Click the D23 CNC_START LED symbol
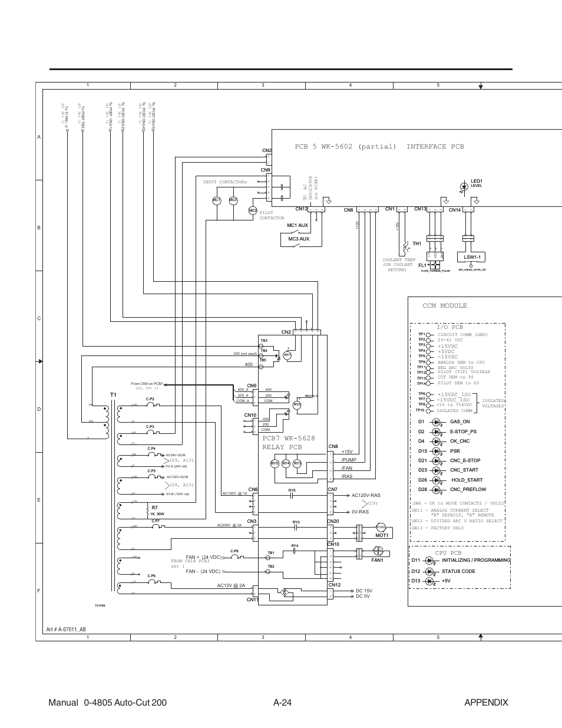562x728 pixels. 437,470
